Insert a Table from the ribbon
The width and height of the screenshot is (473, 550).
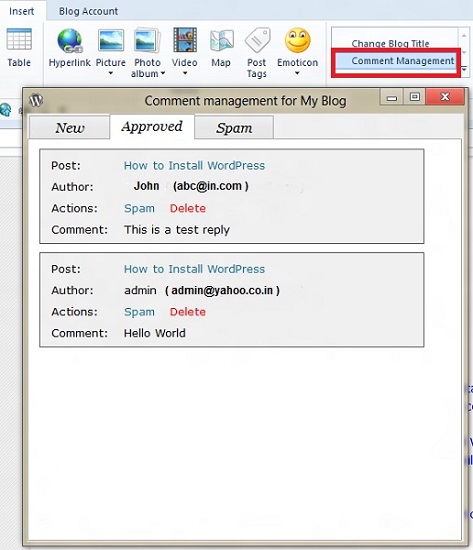coord(19,47)
